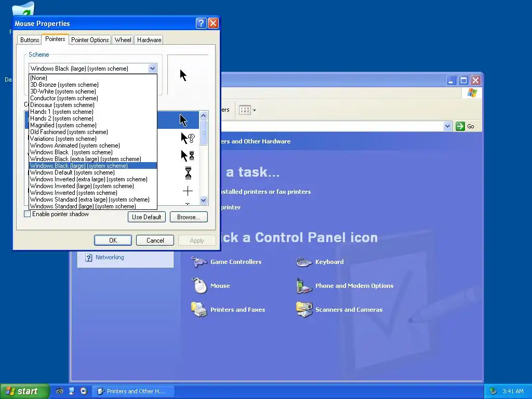Screen dimensions: 532x399
Task: Choose Conductor scheme option
Action: 92,98
